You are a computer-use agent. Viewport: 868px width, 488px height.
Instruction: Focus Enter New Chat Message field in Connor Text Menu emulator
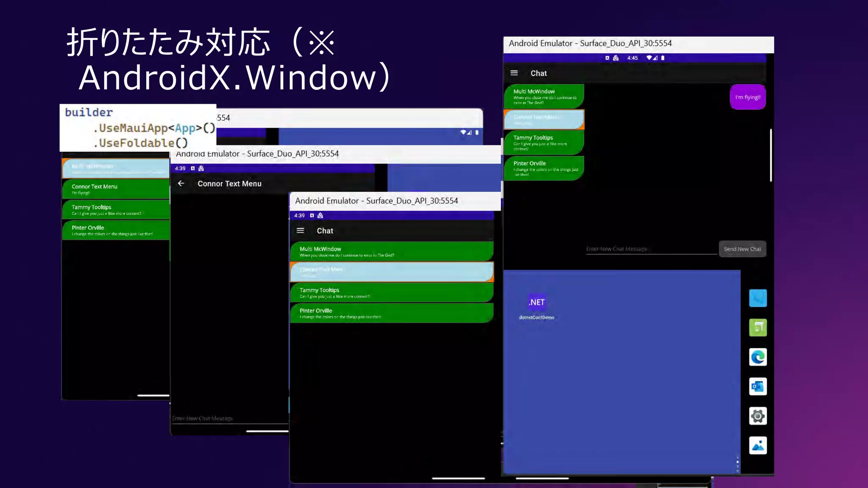(230, 419)
